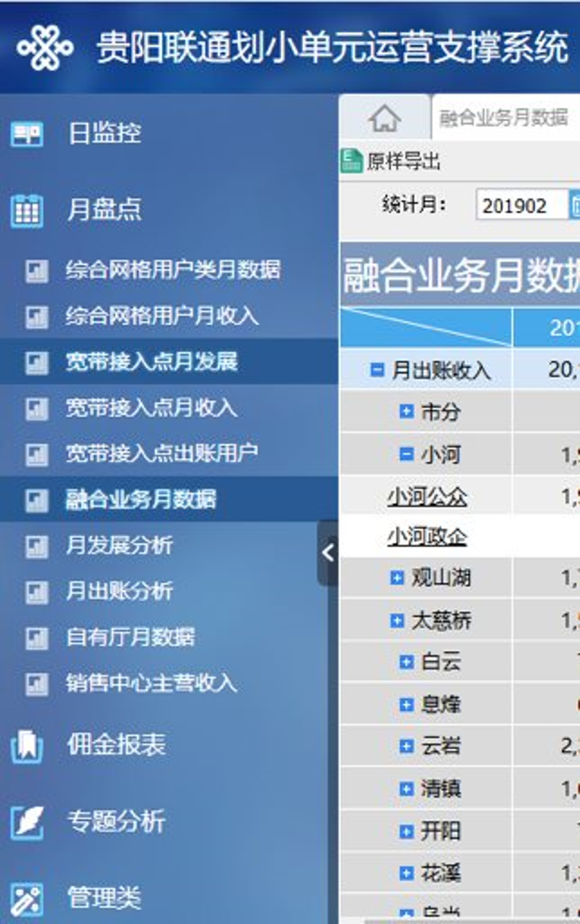Image resolution: width=580 pixels, height=924 pixels.
Task: Open the 日监控 section icon
Action: (27, 133)
